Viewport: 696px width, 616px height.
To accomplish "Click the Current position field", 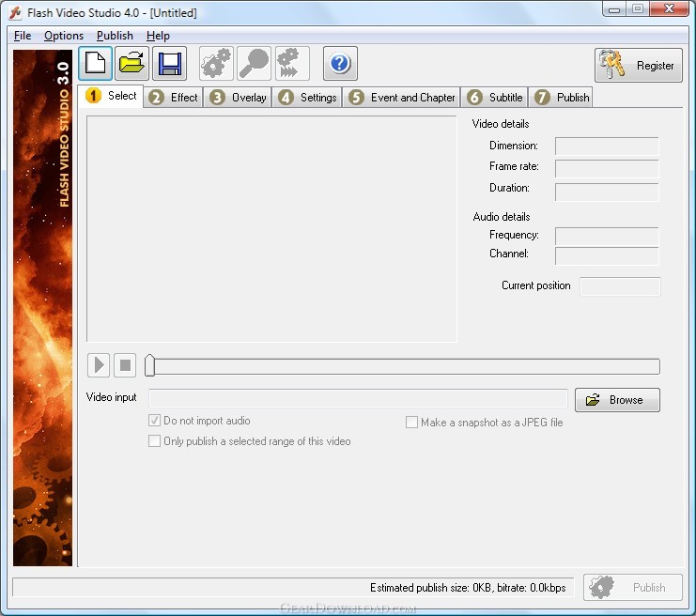I will pyautogui.click(x=620, y=286).
